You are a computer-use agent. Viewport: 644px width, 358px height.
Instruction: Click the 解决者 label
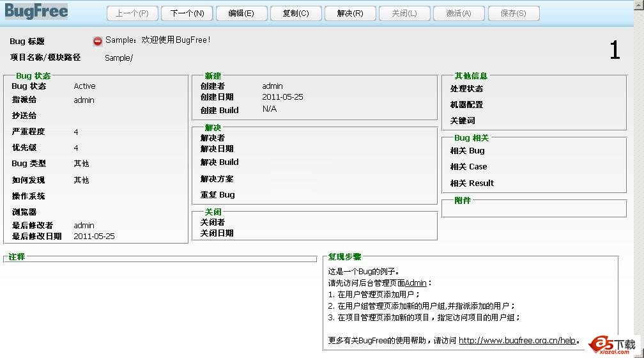pos(213,138)
